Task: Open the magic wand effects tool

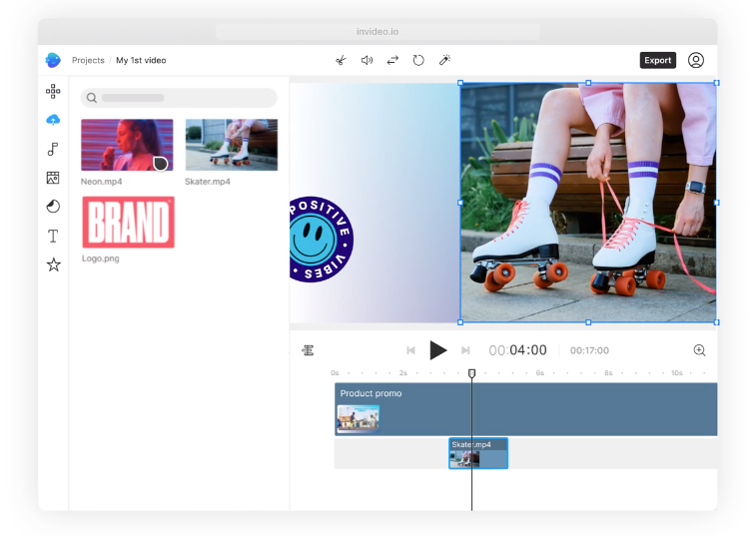Action: (444, 60)
